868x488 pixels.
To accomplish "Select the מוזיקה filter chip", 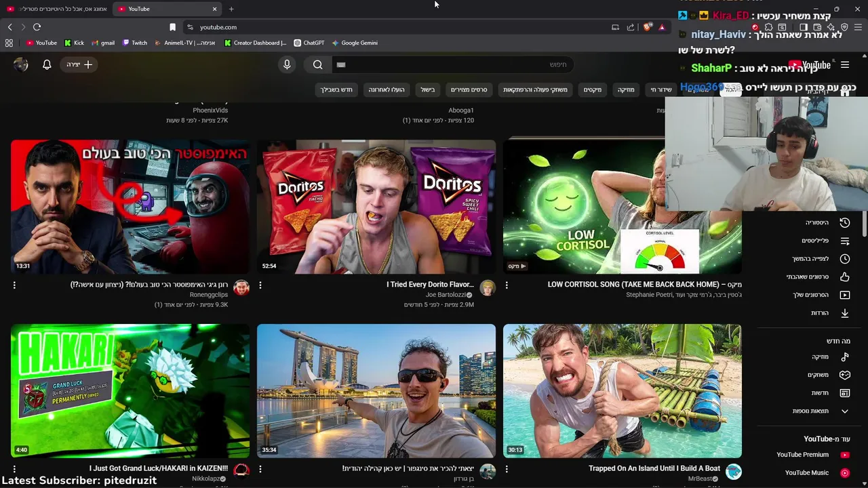I will click(626, 89).
